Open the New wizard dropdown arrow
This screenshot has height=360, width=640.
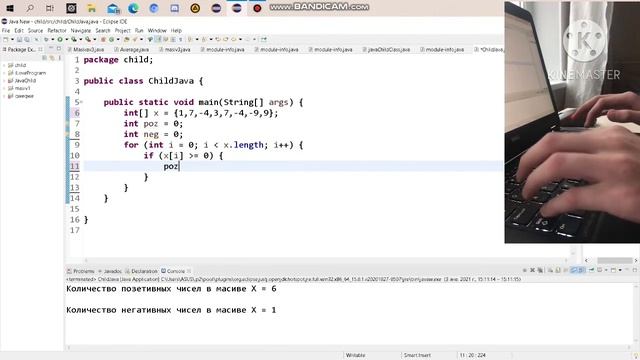(12, 40)
